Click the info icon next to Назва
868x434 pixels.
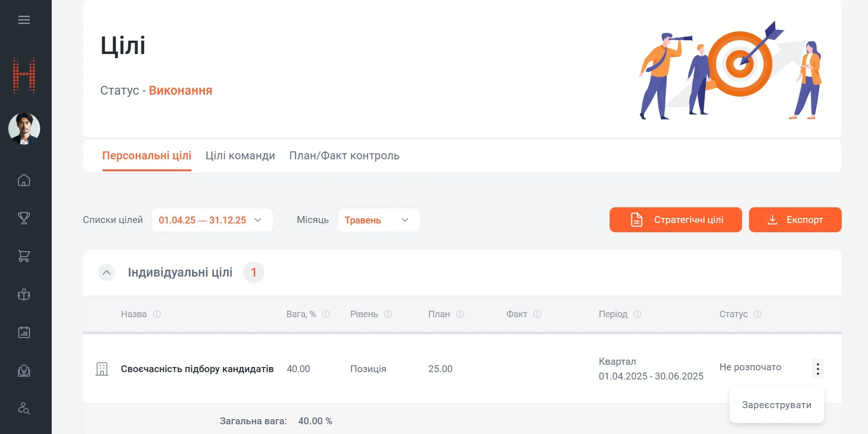[157, 314]
